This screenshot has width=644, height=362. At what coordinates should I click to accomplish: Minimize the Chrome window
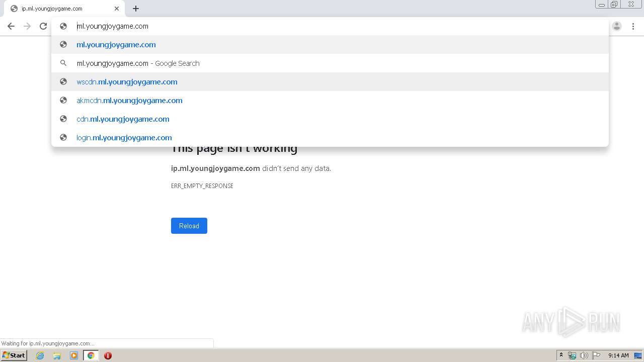602,5
